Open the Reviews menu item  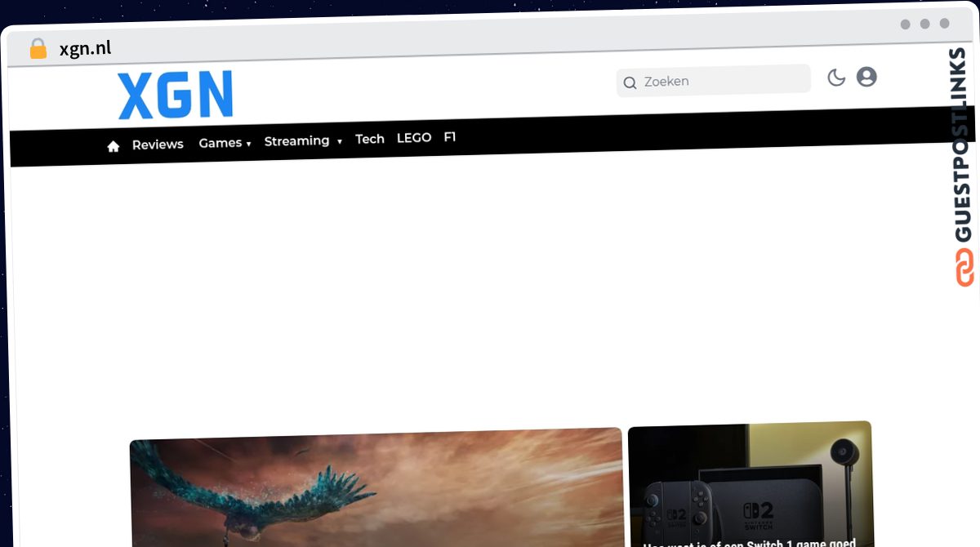tap(158, 145)
